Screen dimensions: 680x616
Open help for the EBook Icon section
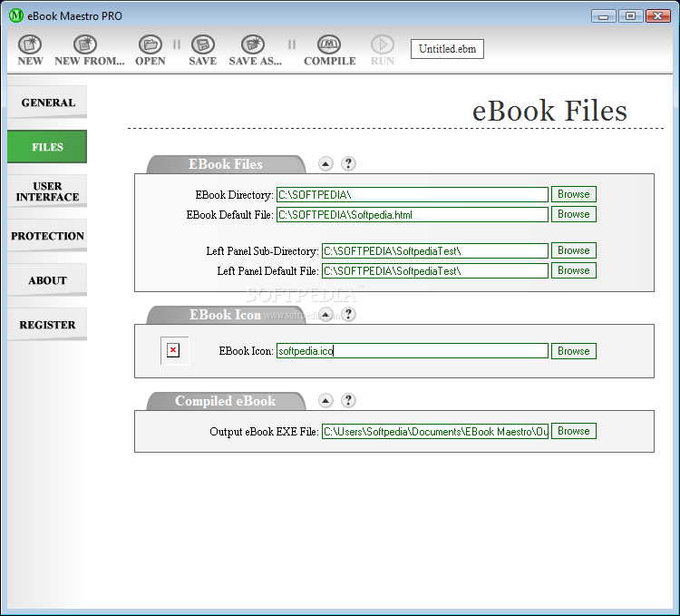[348, 314]
